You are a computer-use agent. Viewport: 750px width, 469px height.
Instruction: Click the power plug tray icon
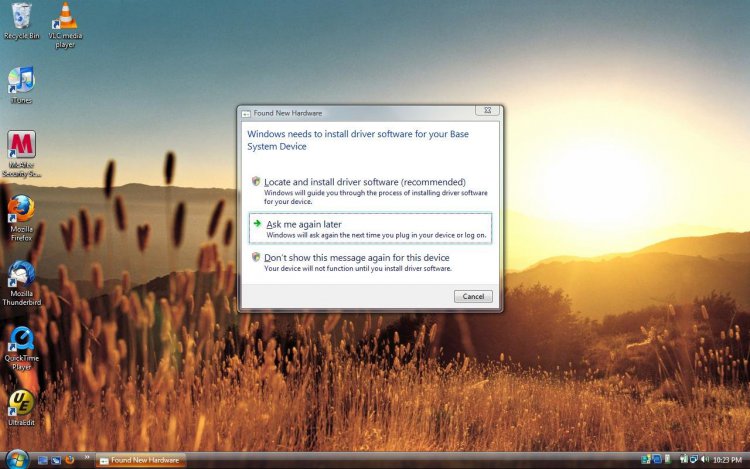[x=684, y=459]
